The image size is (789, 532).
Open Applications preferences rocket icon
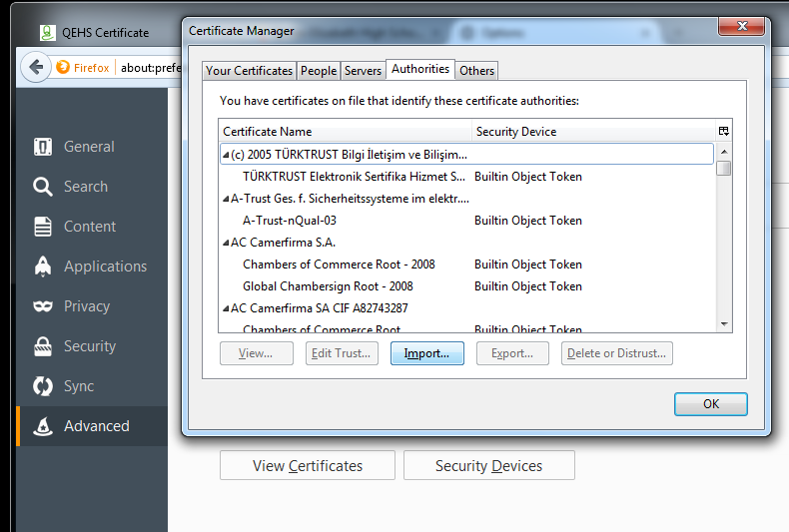(x=43, y=266)
